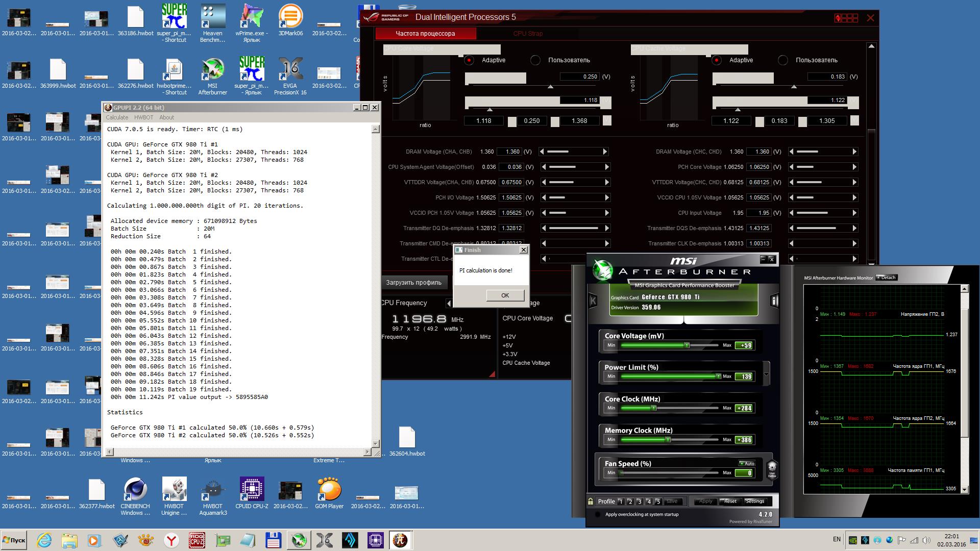Adjust Core Clock (MHz) slider handle
The height and width of the screenshot is (551, 980).
[x=654, y=408]
